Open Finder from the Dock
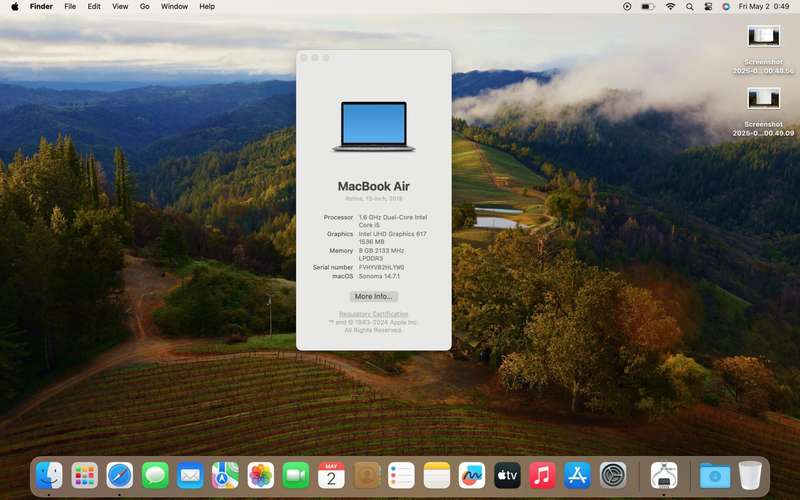The image size is (800, 500). coord(49,476)
